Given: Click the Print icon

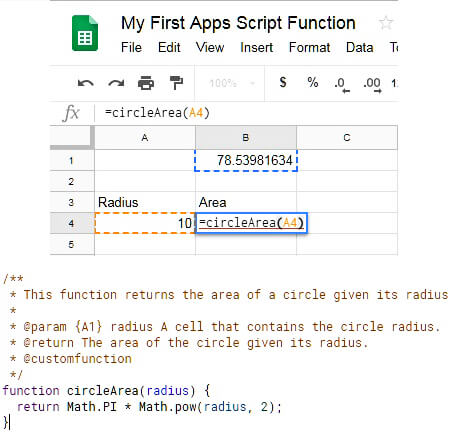Looking at the screenshot, I should click(146, 83).
